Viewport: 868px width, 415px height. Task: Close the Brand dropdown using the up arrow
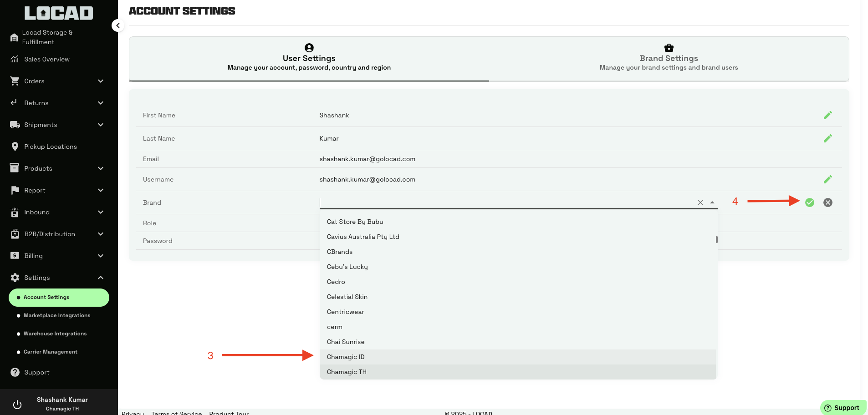pos(712,202)
